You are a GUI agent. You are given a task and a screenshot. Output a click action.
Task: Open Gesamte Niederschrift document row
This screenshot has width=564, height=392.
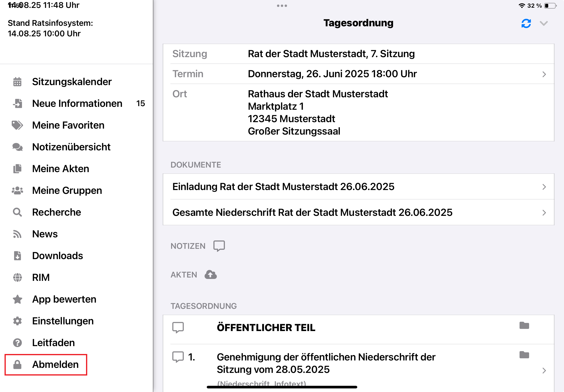[312, 212]
